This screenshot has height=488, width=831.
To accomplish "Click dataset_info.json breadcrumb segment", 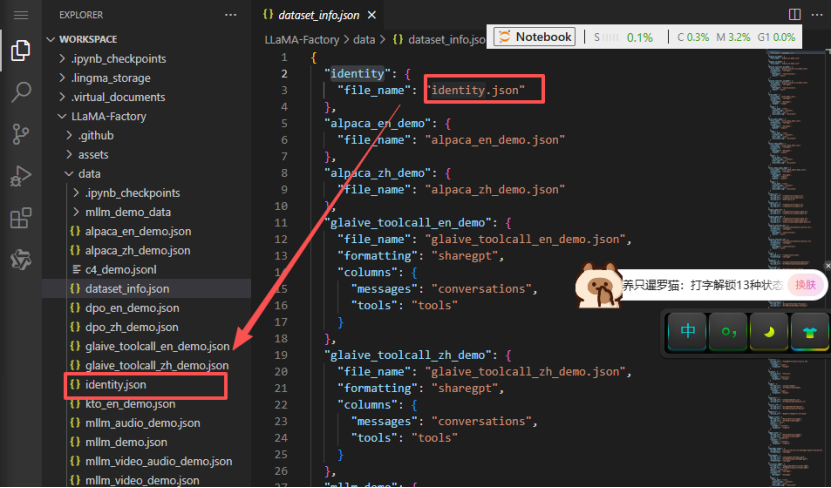I will pyautogui.click(x=439, y=40).
